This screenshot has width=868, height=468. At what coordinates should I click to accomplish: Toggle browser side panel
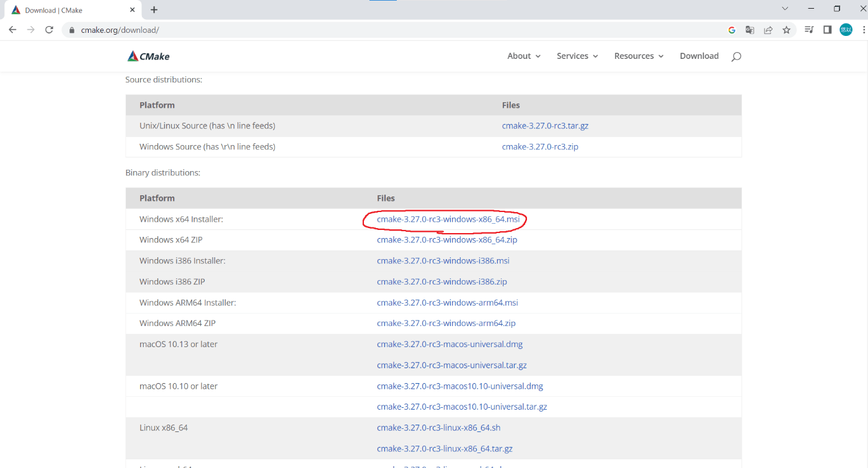(x=827, y=30)
